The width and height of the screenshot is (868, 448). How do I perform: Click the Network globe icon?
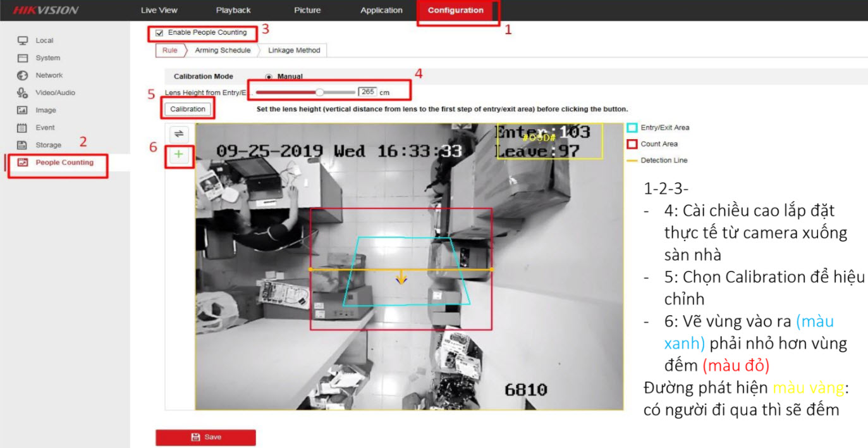coord(23,75)
